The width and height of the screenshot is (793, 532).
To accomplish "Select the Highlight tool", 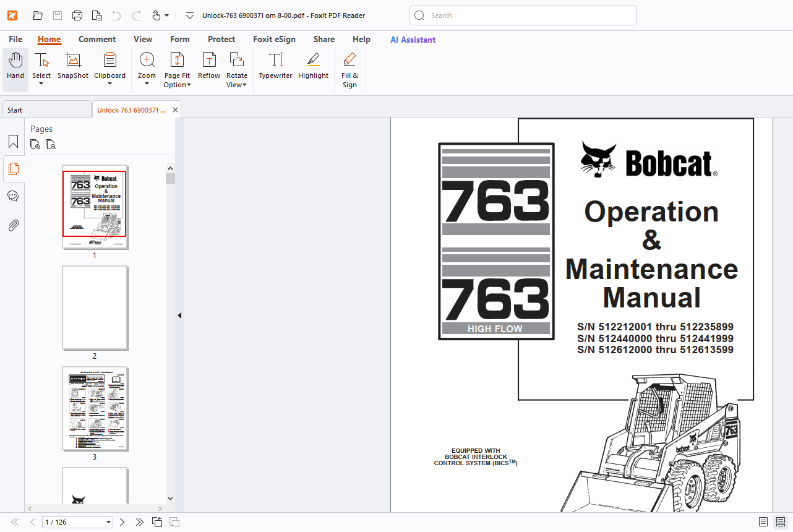I will tap(313, 67).
